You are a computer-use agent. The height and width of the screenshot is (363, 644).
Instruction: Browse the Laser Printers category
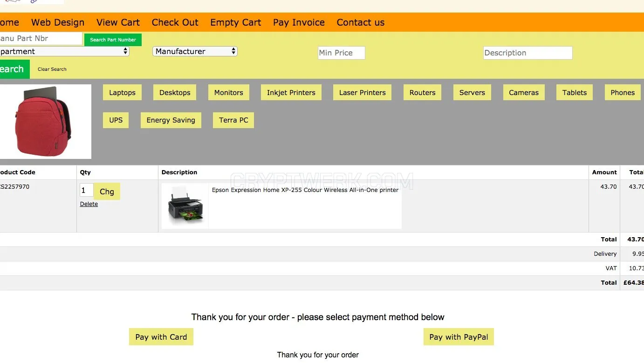point(363,92)
